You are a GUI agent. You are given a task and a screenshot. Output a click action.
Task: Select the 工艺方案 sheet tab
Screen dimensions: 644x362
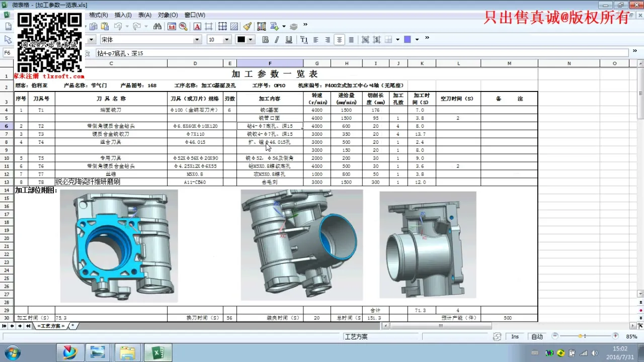tap(50, 326)
